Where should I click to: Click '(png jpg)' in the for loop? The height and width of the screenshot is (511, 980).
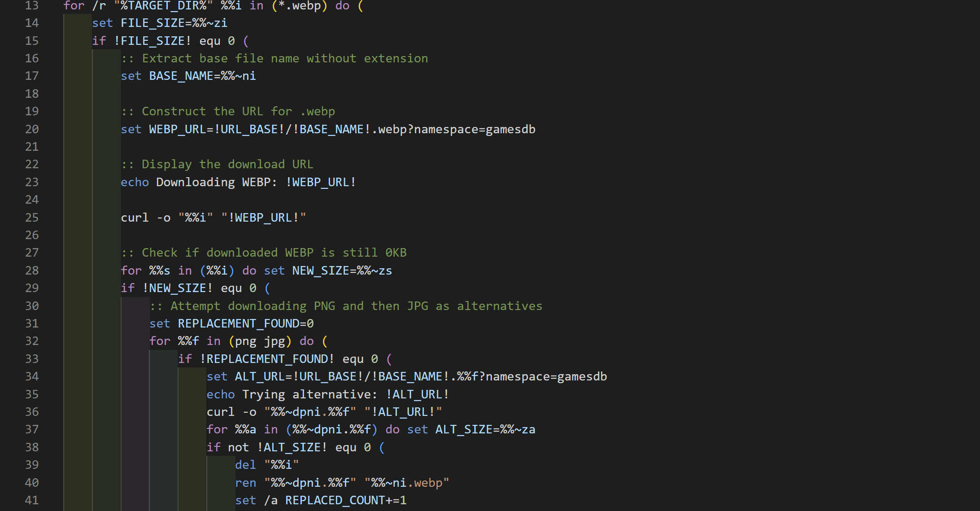coord(260,341)
